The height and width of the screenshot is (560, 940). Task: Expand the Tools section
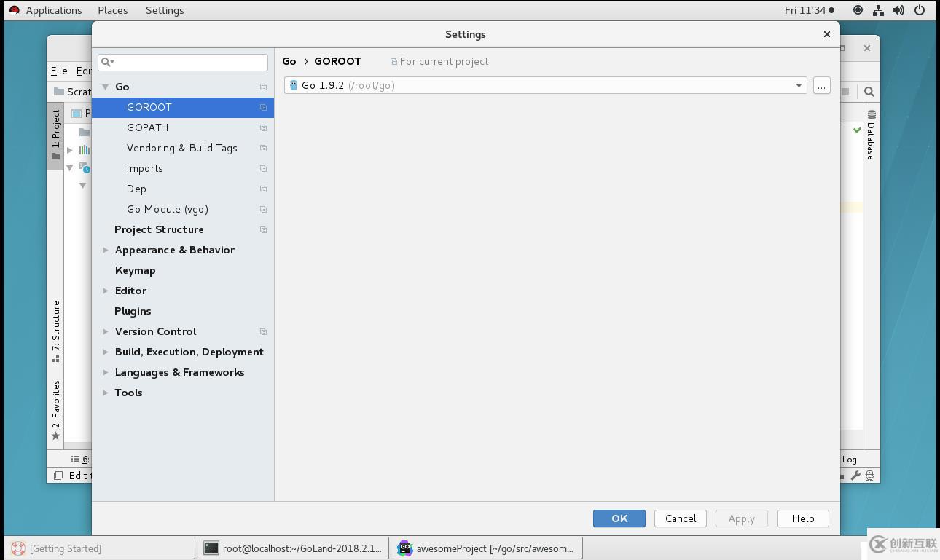(x=106, y=393)
